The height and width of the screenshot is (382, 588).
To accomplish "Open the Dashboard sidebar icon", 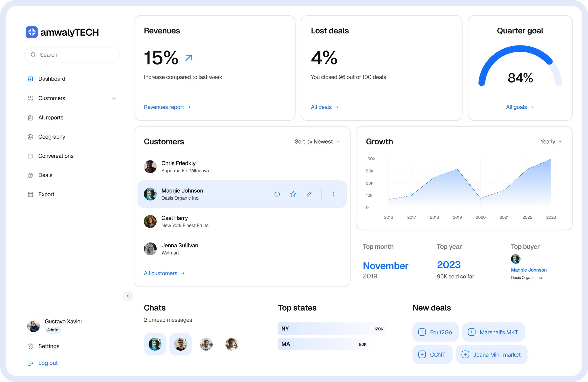I will pos(31,79).
